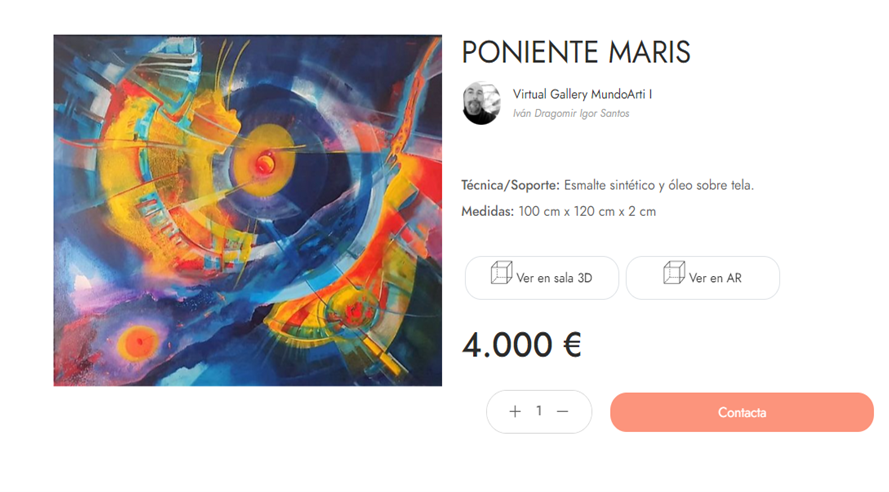The width and height of the screenshot is (889, 492).
Task: Click the Técnica/Soporte label
Action: tap(510, 185)
